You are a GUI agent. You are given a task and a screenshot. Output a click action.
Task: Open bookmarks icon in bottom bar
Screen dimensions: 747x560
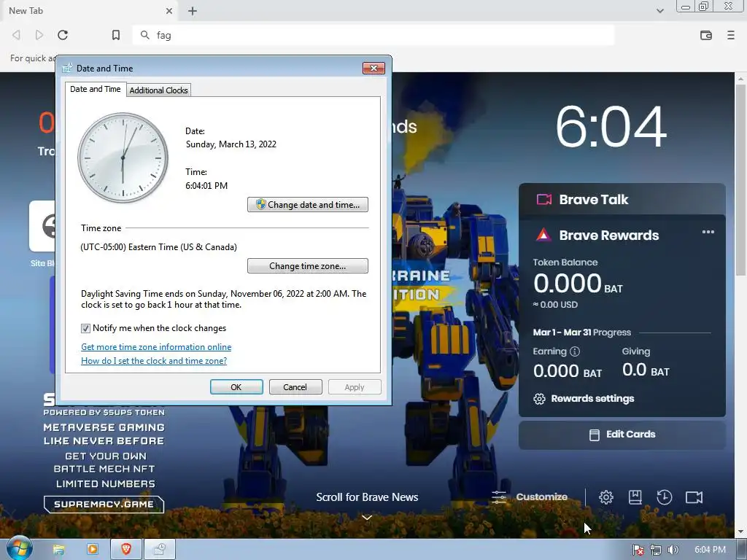click(635, 497)
